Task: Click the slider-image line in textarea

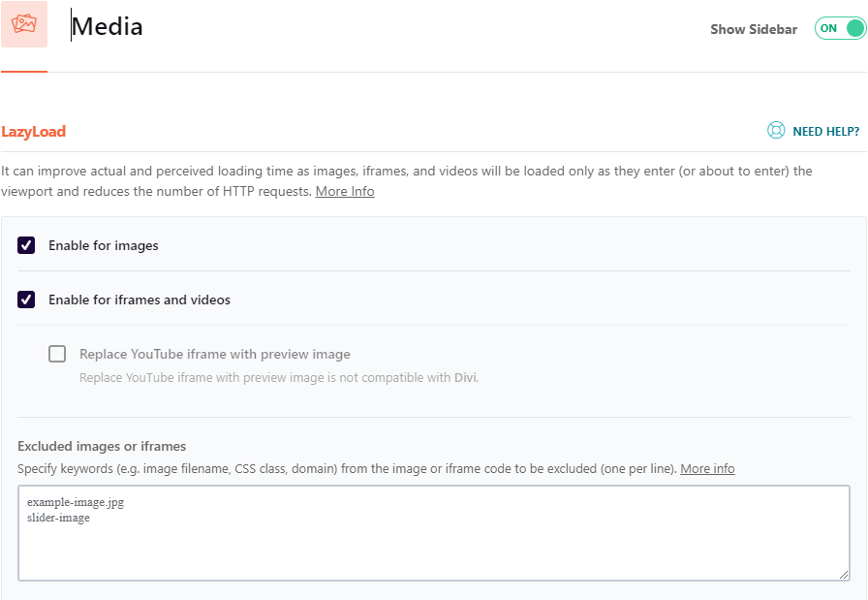Action: click(58, 518)
